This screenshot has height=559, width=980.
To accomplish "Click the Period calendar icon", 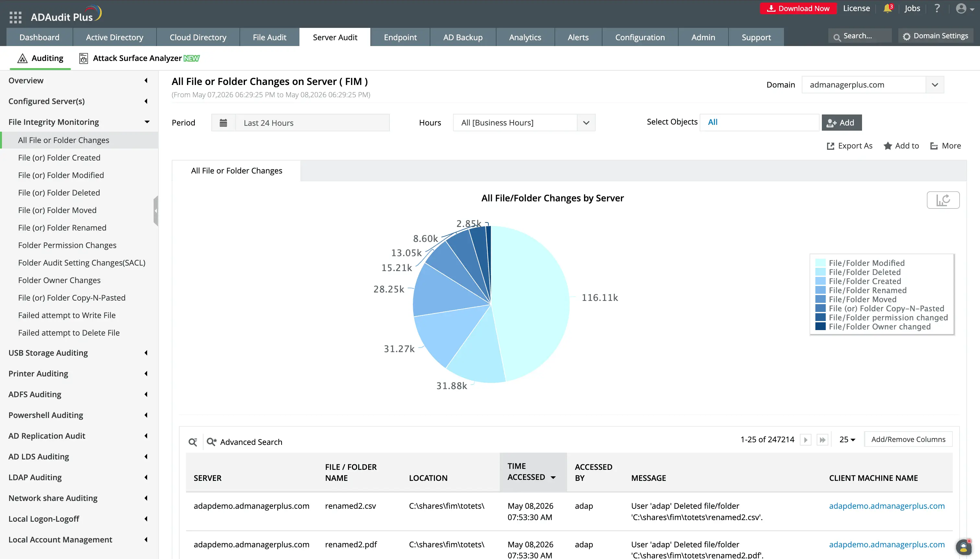I will tap(223, 123).
